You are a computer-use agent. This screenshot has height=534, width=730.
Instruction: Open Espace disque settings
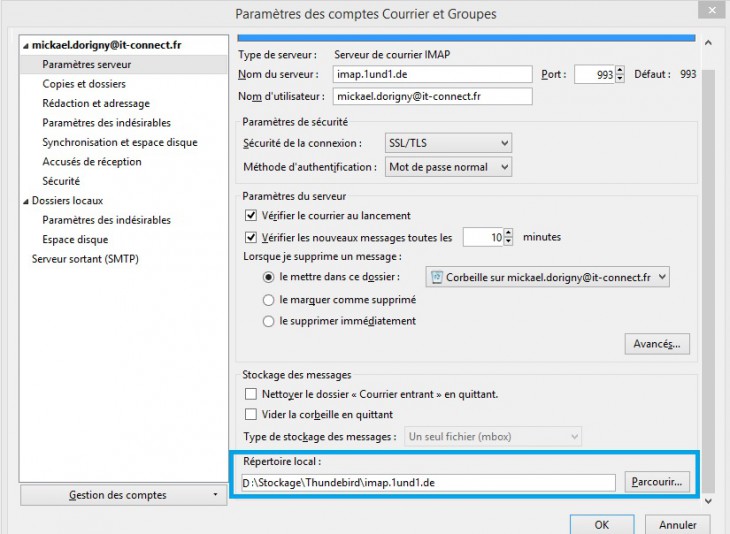pos(75,239)
